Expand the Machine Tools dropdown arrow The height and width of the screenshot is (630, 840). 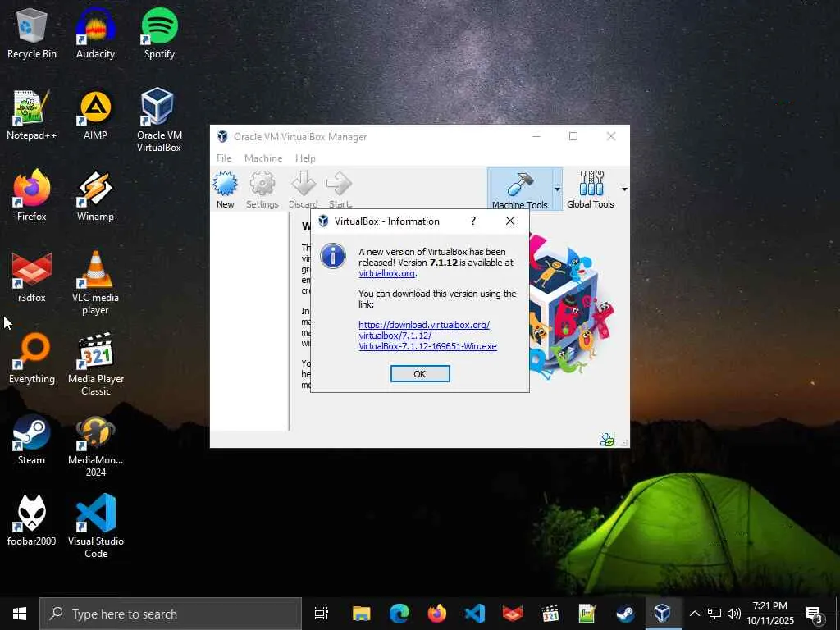[557, 189]
